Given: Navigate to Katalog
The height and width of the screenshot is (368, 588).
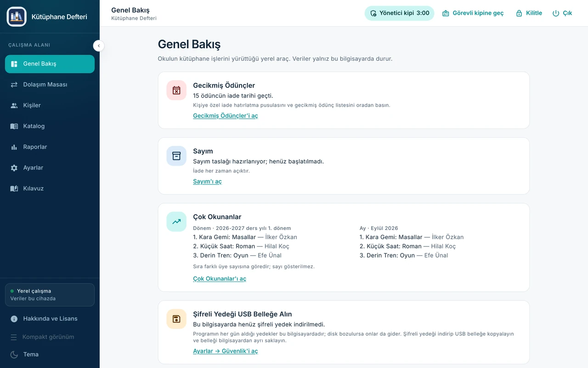Looking at the screenshot, I should coord(50,126).
